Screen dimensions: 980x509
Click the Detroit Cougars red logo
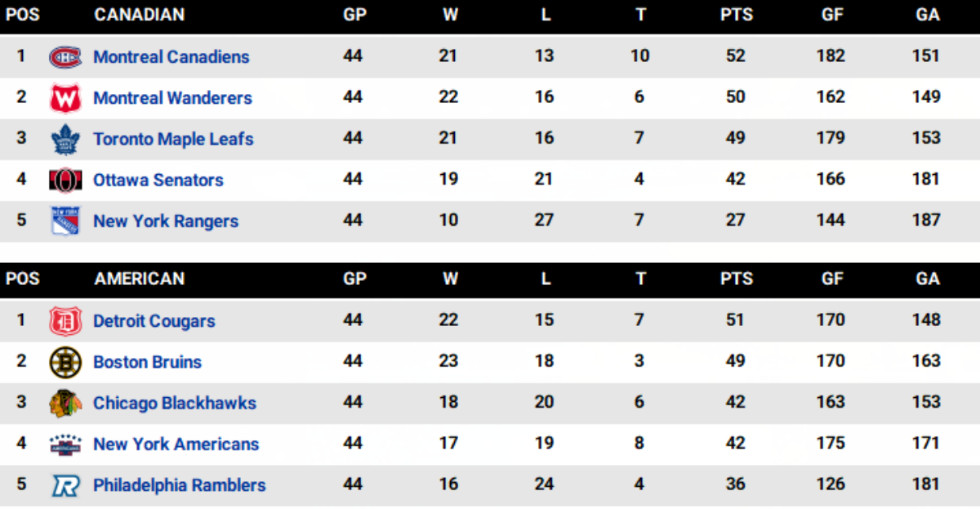[x=65, y=321]
